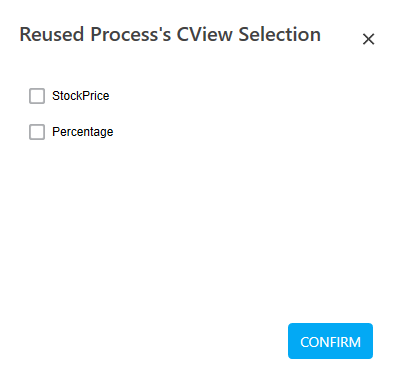
Task: Close the CView Selection dialog
Action: point(368,39)
